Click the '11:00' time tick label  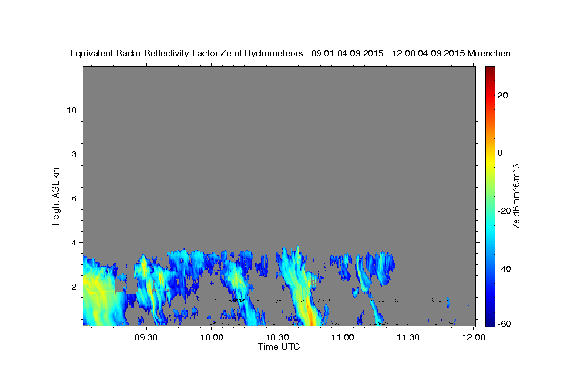click(343, 337)
